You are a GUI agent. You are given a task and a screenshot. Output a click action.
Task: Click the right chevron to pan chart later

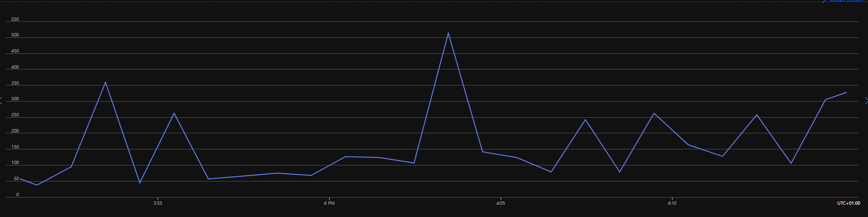[866, 100]
